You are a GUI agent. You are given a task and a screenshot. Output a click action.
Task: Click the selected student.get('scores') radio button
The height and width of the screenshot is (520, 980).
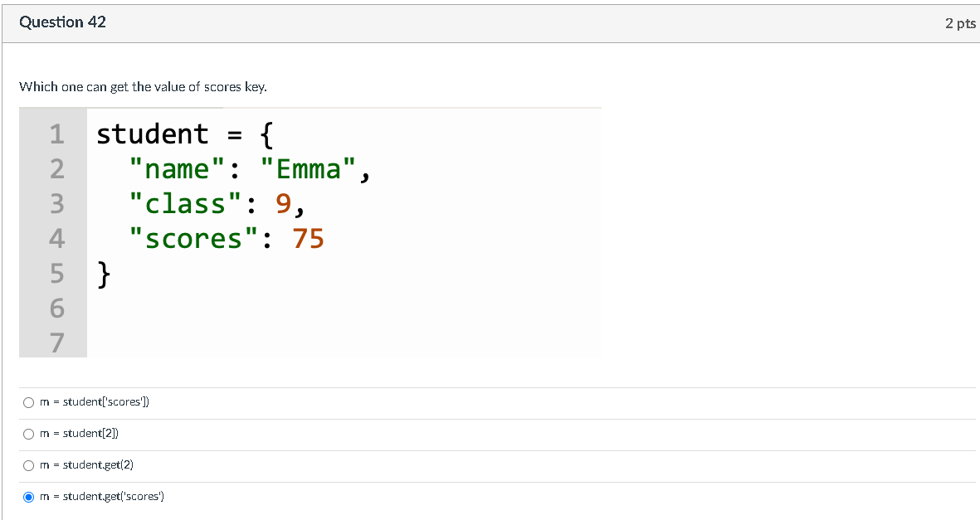tap(29, 497)
